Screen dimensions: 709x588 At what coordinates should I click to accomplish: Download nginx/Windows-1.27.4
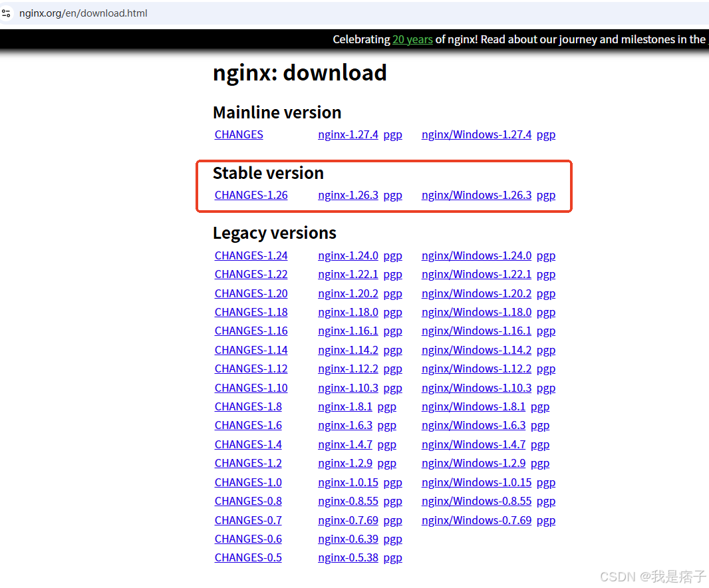pos(476,135)
